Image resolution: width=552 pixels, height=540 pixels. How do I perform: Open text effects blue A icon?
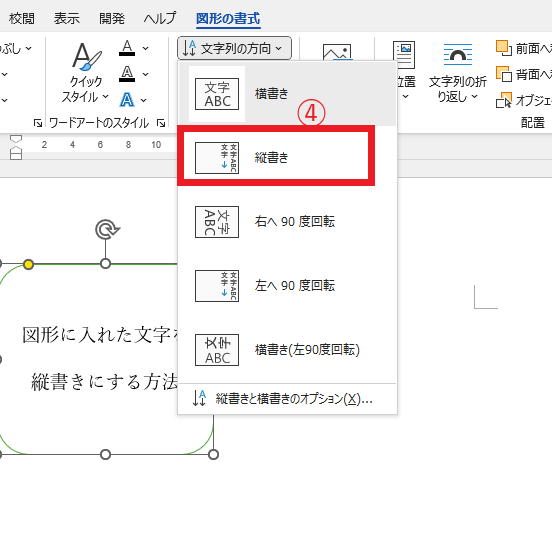click(x=127, y=100)
